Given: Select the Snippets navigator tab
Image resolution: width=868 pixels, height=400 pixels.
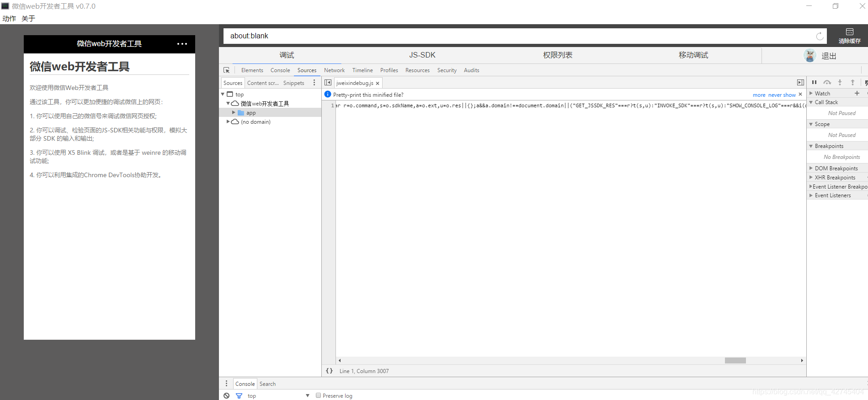Looking at the screenshot, I should 293,83.
